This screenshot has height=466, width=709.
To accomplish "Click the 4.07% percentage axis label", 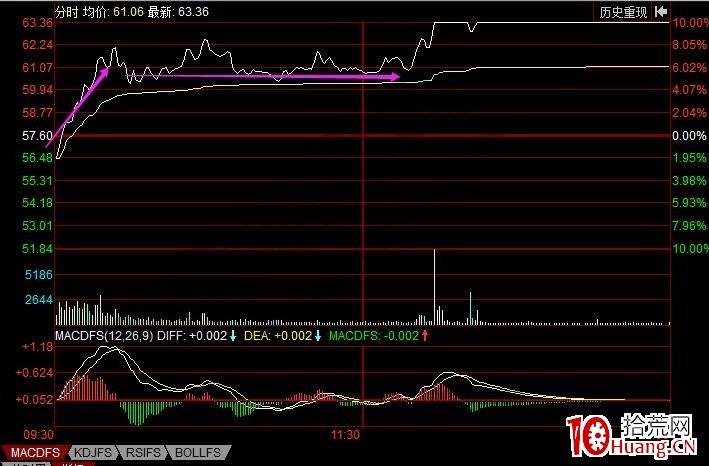I will (x=690, y=89).
